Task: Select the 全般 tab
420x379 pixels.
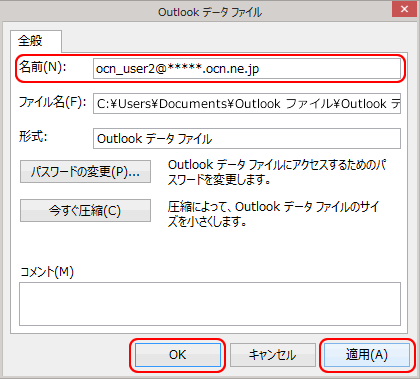Action: tap(35, 41)
